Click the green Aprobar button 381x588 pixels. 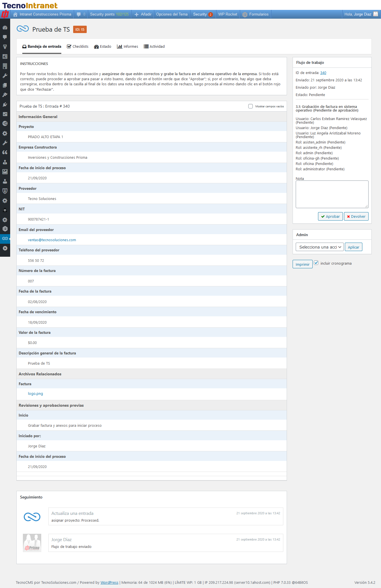point(330,217)
